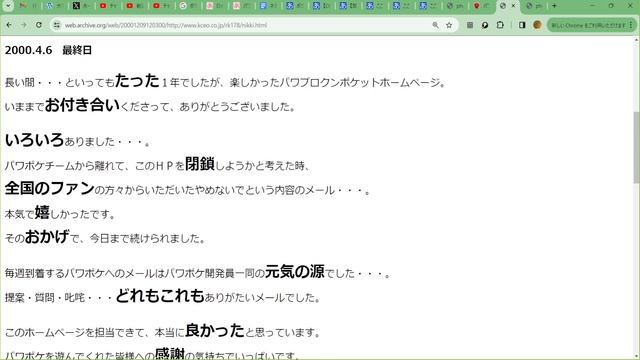Click the scrollbar up arrow
The image size is (640, 360).
(636, 40)
